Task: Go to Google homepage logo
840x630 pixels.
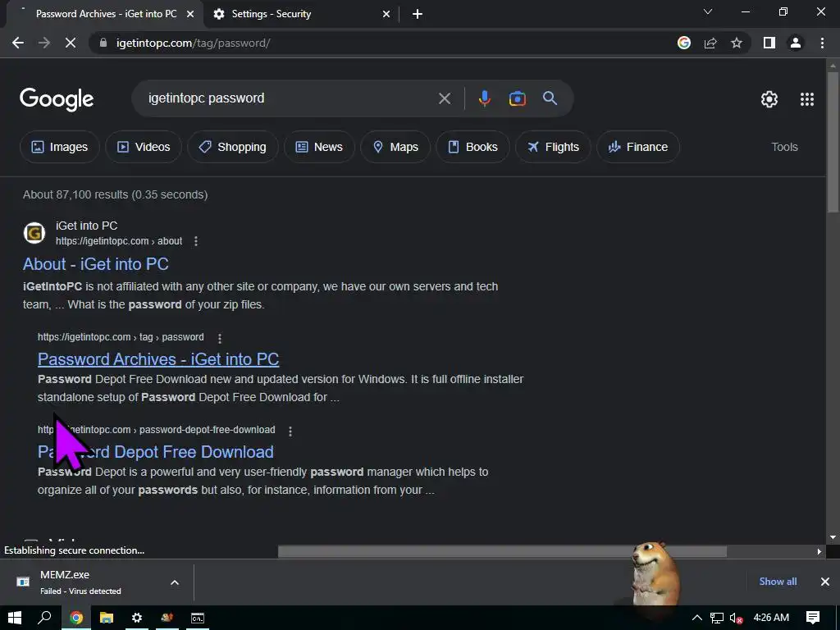Action: [x=57, y=99]
